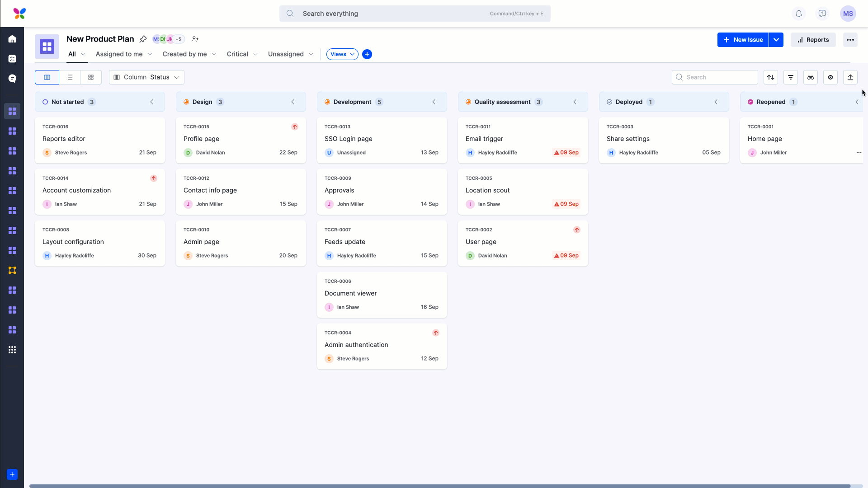Click the add member icon
868x488 pixels.
[195, 39]
